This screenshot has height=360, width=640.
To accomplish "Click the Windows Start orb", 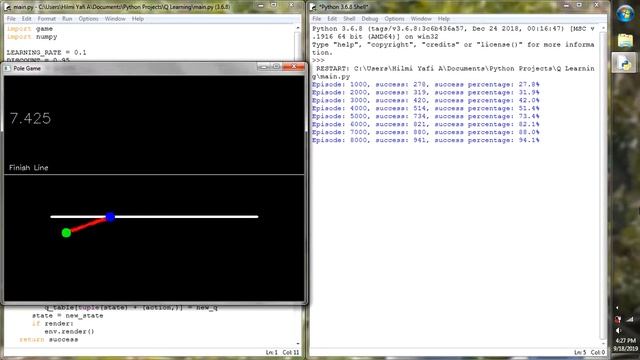I will point(625,13).
